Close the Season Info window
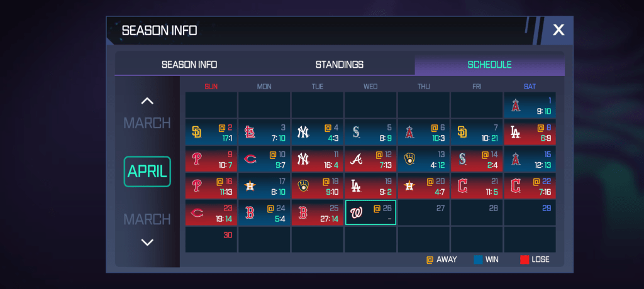Viewport: 644px width, 289px height. pos(558,30)
